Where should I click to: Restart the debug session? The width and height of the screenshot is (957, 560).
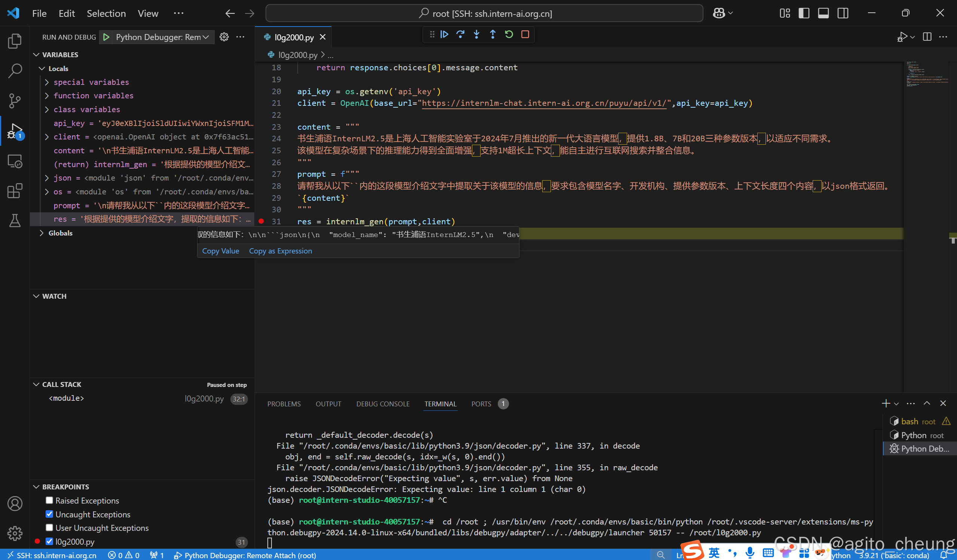509,34
